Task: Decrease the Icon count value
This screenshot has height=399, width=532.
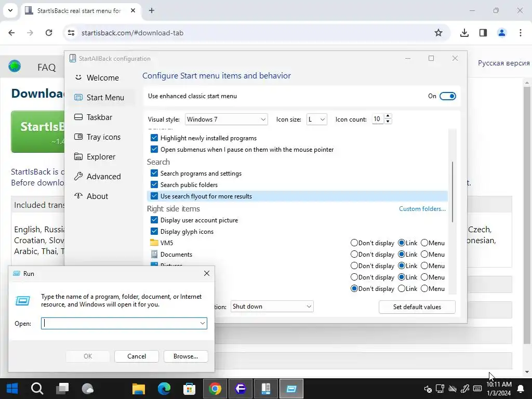Action: click(388, 122)
